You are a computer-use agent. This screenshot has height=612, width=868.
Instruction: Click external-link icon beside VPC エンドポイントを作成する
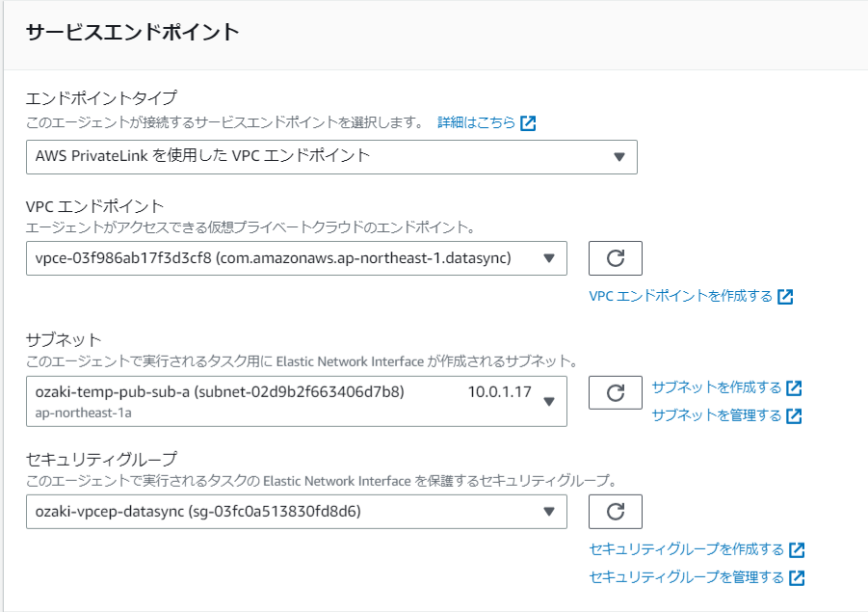[x=785, y=297]
